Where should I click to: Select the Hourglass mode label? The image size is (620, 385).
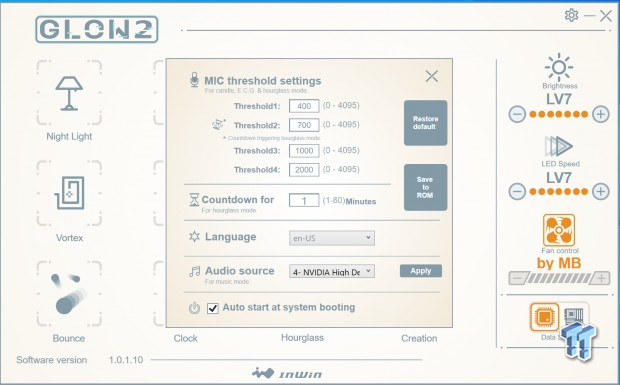302,338
